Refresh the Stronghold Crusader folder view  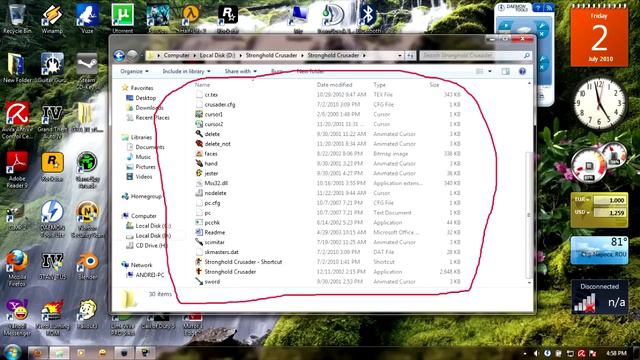pos(410,56)
